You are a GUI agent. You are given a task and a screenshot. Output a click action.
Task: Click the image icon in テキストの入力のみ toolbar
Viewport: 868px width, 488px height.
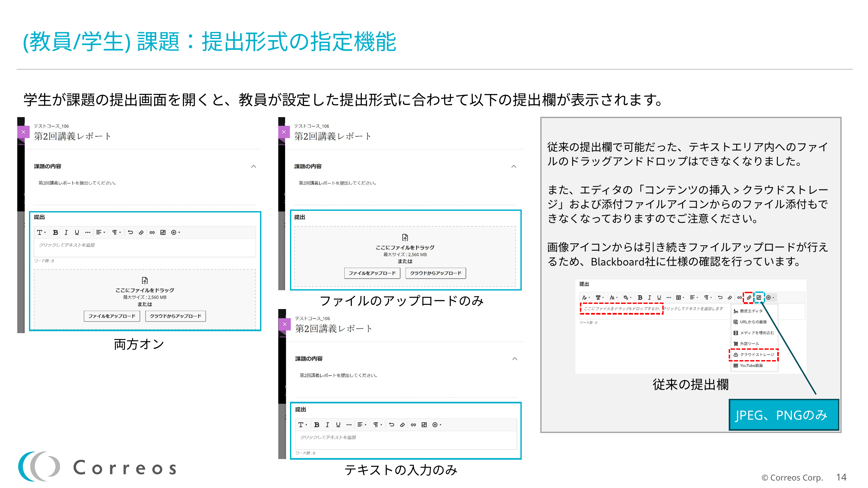(x=424, y=425)
